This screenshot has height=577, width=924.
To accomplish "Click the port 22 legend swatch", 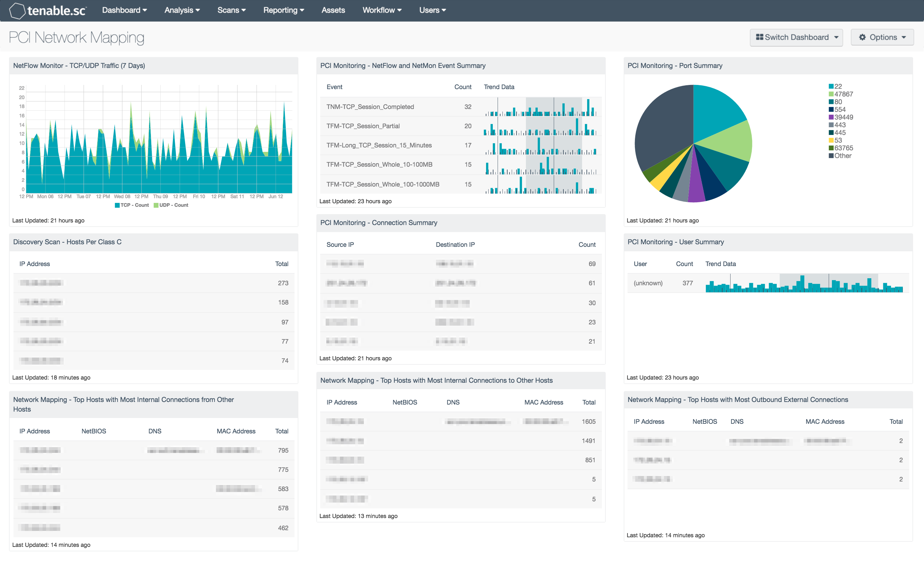I will [831, 87].
